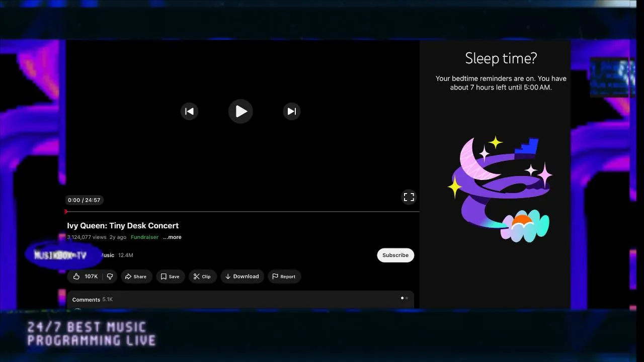Open the Comments section
Image resolution: width=644 pixels, height=362 pixels.
240,299
